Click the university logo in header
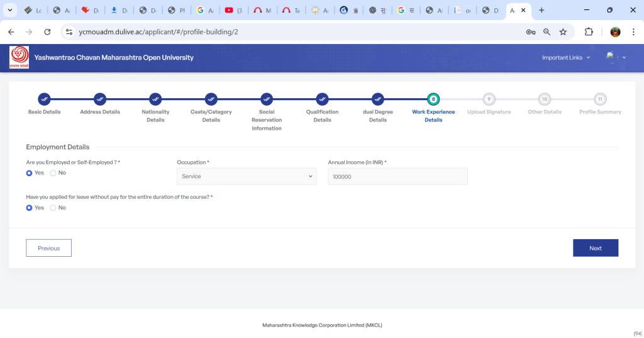The width and height of the screenshot is (644, 338). click(x=19, y=57)
